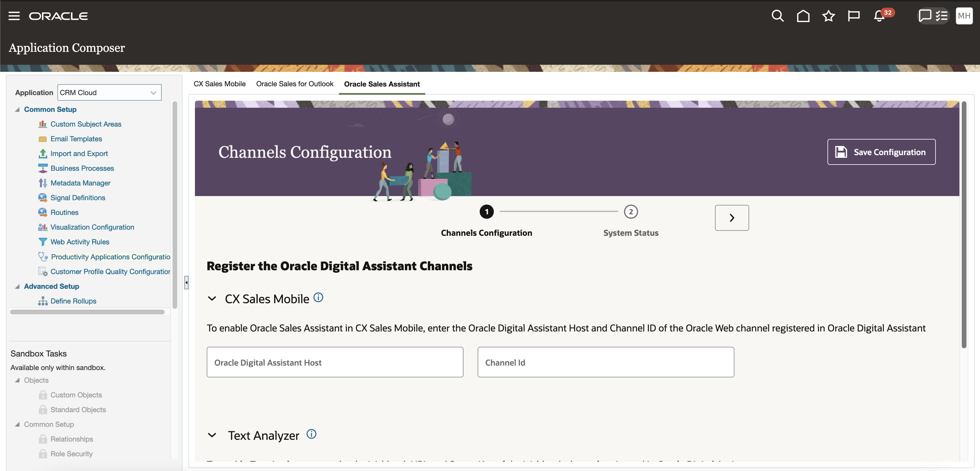980x471 pixels.
Task: Go to step 2 System Status
Action: [630, 212]
